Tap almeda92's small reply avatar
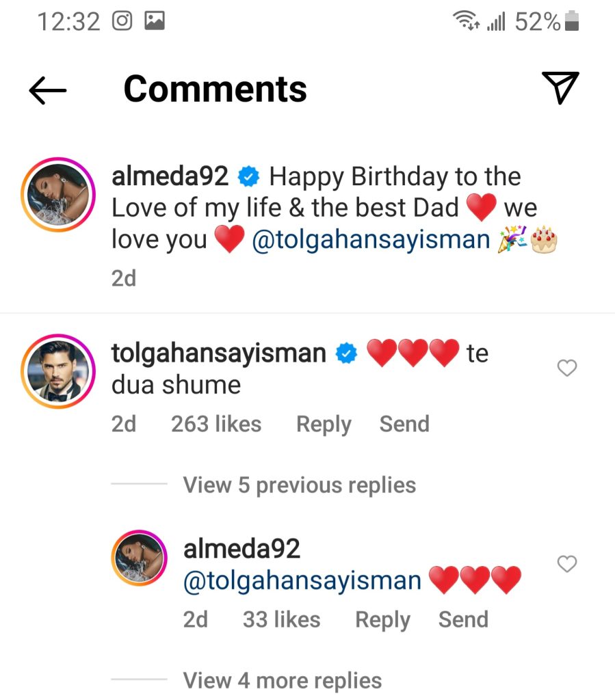 pos(139,558)
